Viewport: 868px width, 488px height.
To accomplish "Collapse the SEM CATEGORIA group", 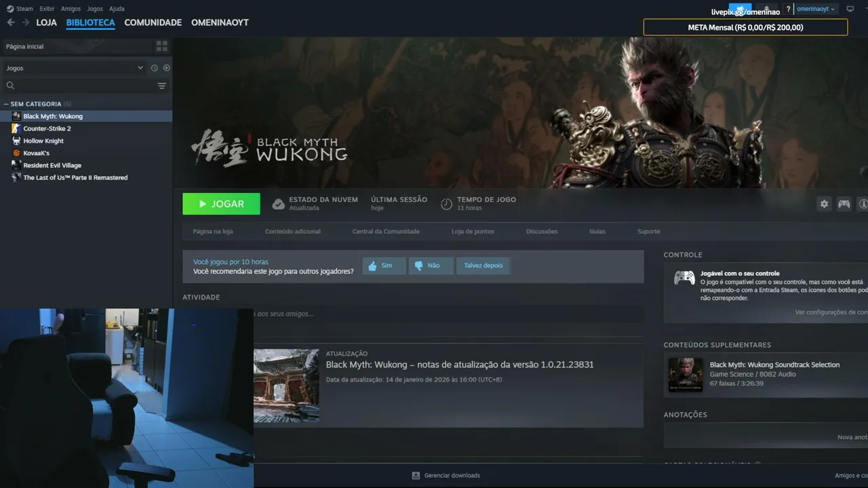I will click(x=6, y=104).
